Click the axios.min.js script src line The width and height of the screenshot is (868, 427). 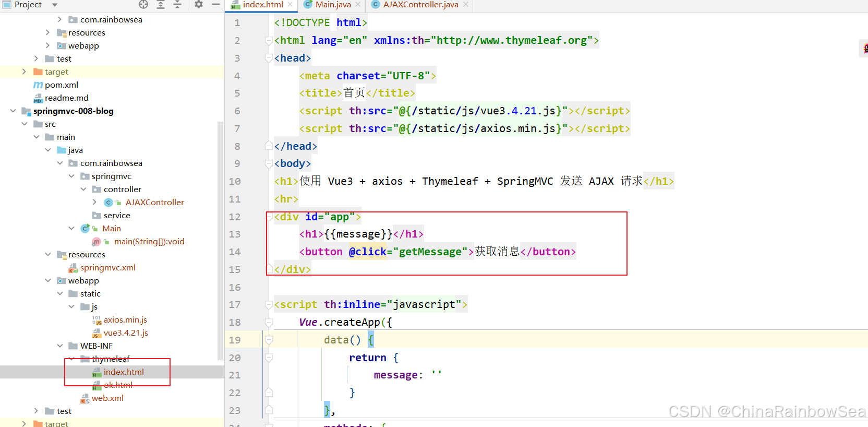464,128
